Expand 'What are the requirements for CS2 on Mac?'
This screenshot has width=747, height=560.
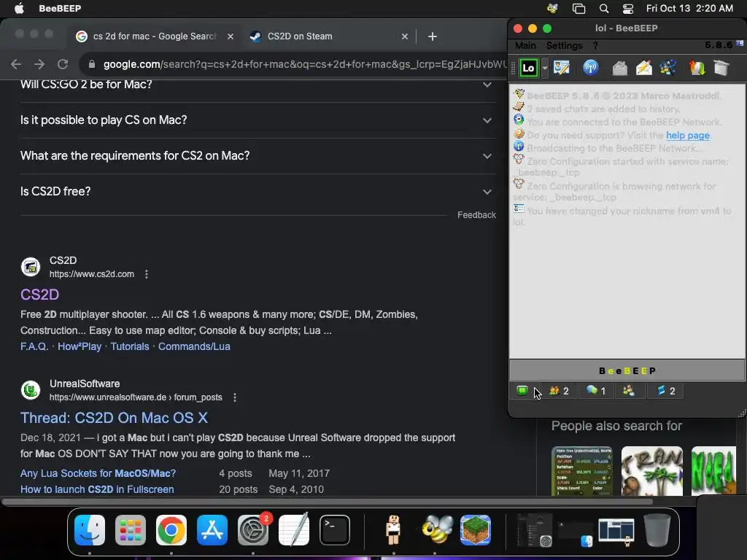tap(256, 156)
